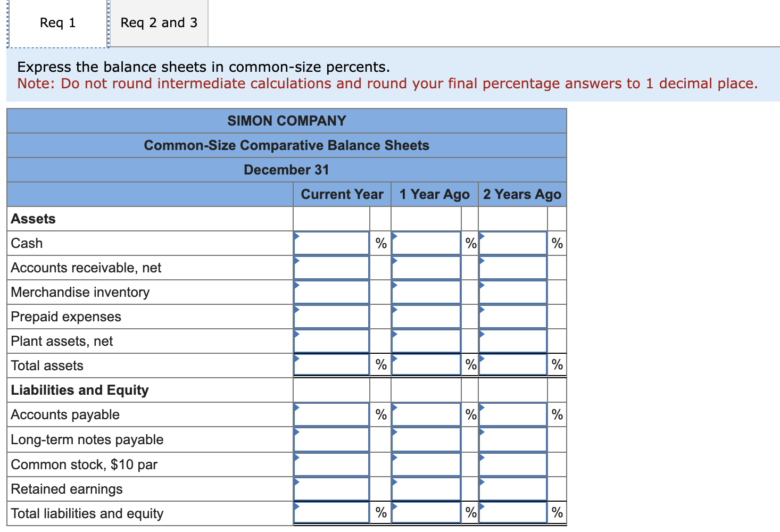Click the blue marker on 1 Year Ago Cash cell
Screen dimensions: 780x532
pos(394,236)
